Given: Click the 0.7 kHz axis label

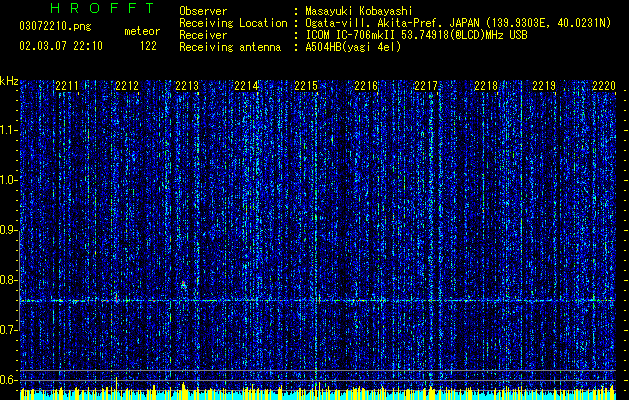Looking at the screenshot, I should click(x=8, y=330).
